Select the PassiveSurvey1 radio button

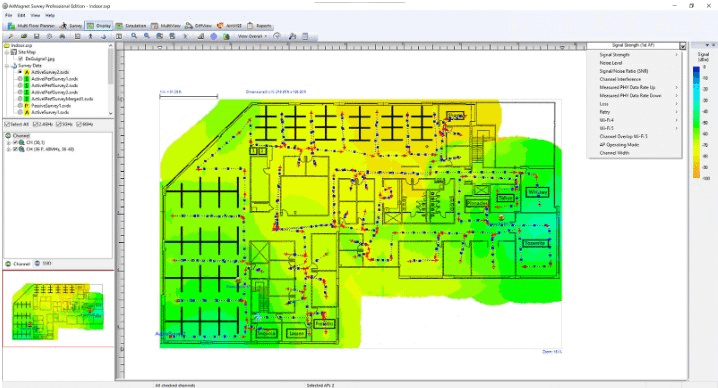pyautogui.click(x=20, y=105)
